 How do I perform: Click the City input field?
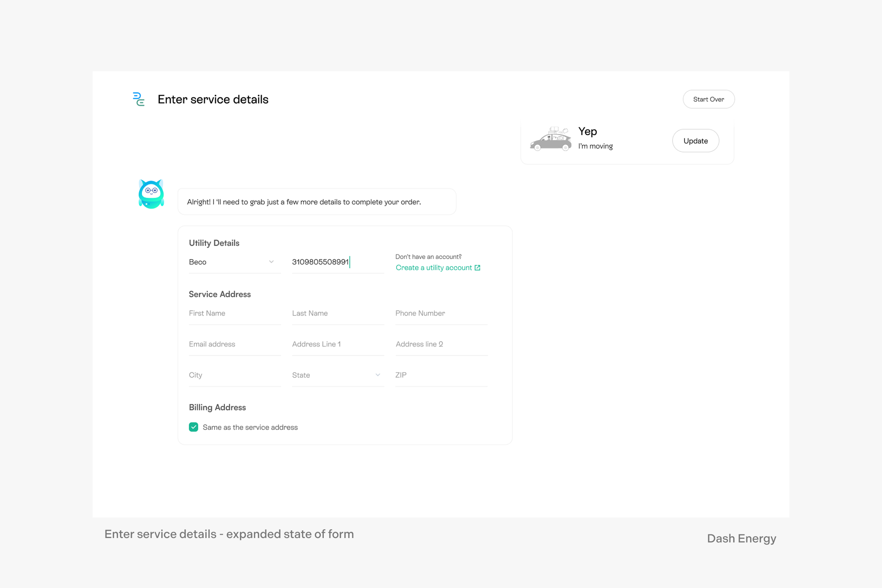click(234, 375)
